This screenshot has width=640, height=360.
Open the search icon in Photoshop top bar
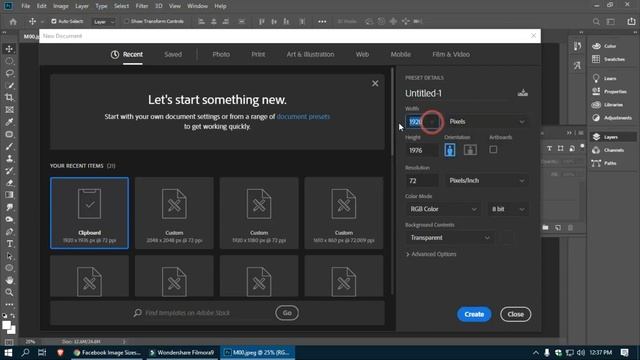pyautogui.click(x=596, y=22)
